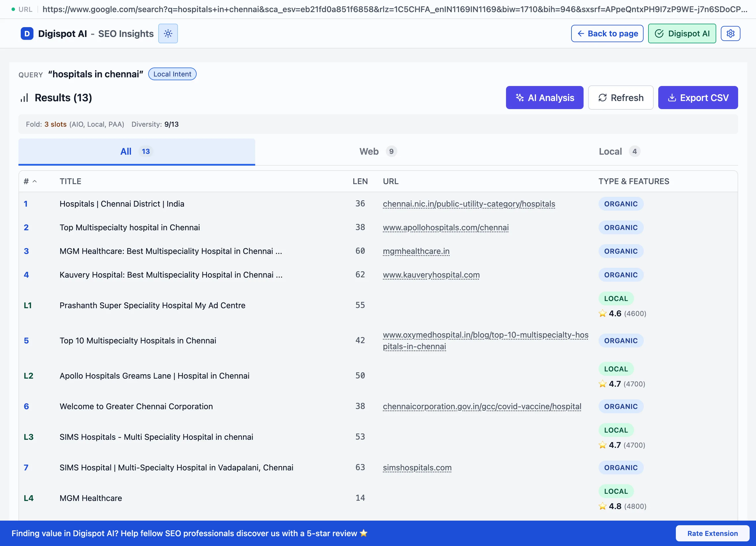Click the green Digispot AI button
This screenshot has height=546, width=756.
coord(682,33)
